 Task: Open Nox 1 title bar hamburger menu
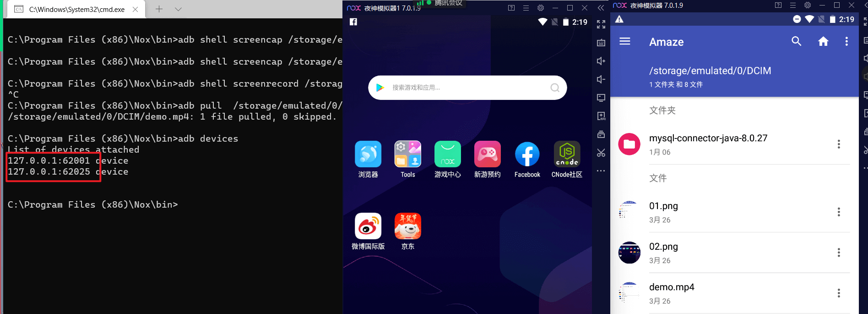pos(526,8)
